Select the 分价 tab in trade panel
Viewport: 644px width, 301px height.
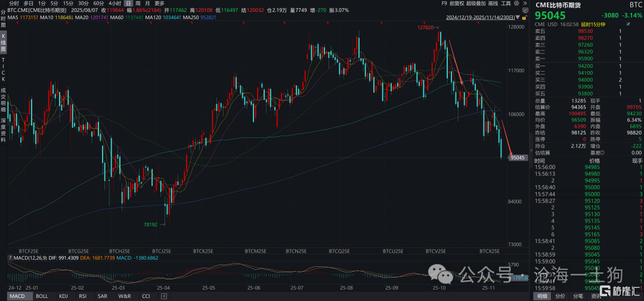tap(559, 296)
